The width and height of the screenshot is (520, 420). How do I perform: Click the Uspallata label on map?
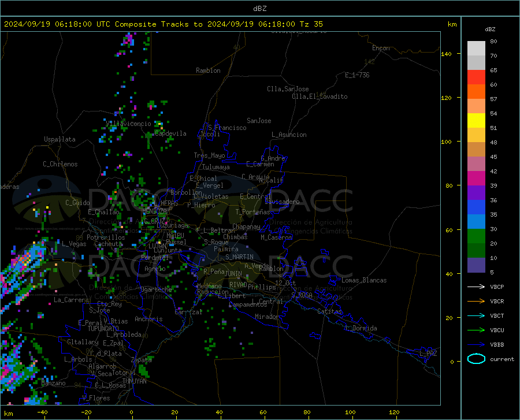pyautogui.click(x=60, y=139)
